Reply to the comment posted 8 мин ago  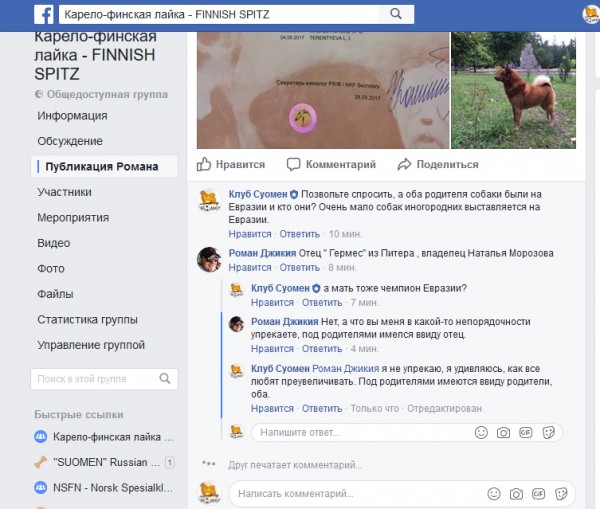click(x=300, y=268)
